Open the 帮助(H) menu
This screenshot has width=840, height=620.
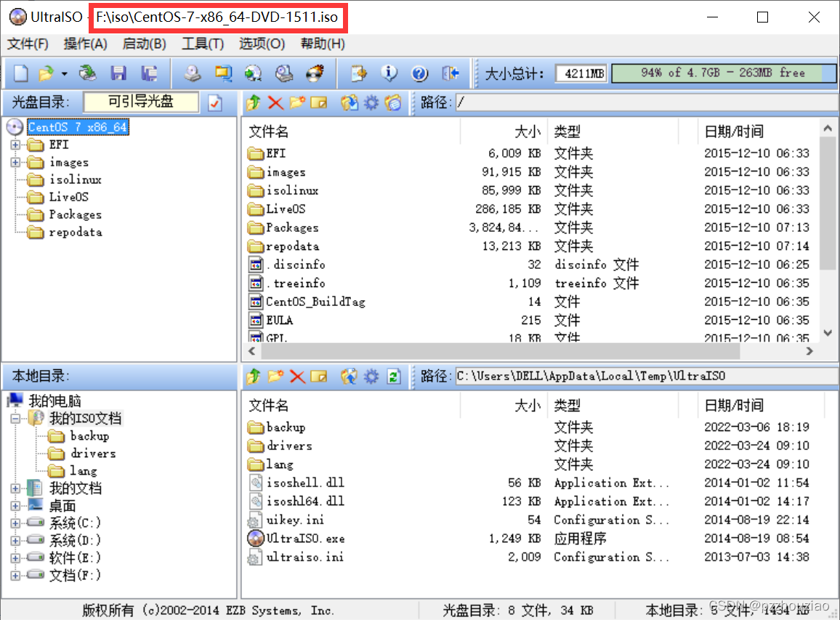pyautogui.click(x=323, y=44)
